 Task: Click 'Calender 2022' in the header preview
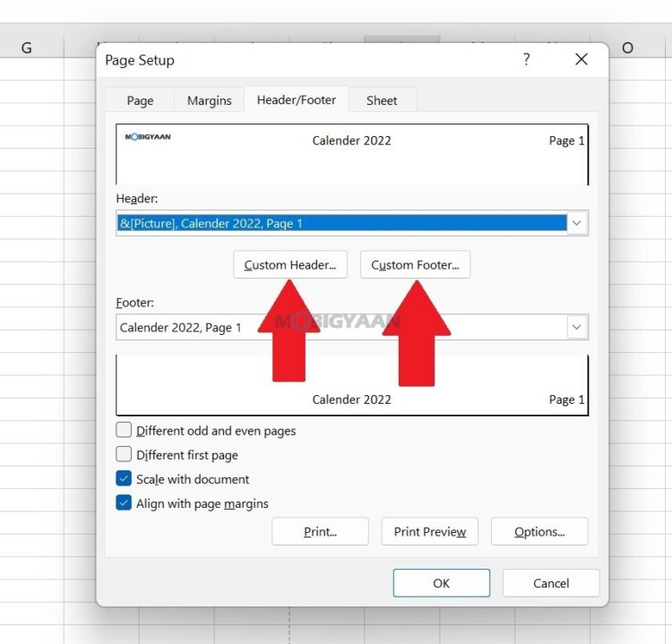351,141
